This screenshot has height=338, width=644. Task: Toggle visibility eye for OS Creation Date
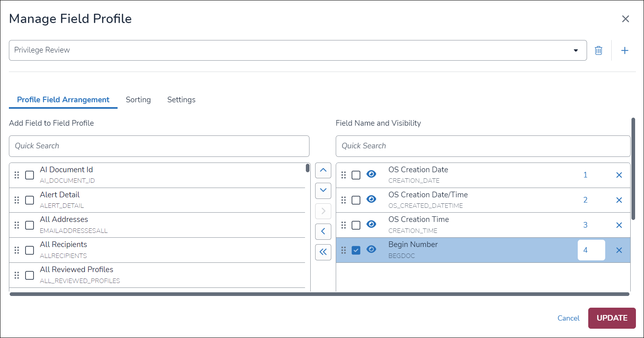371,174
